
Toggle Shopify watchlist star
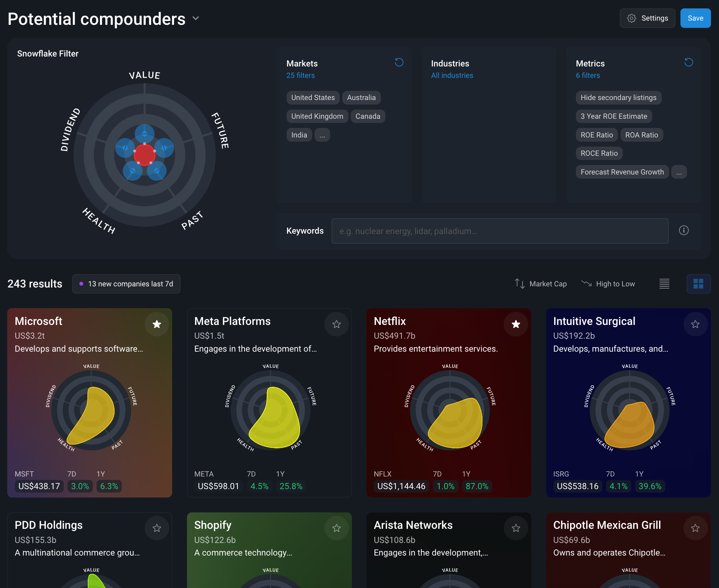(337, 528)
